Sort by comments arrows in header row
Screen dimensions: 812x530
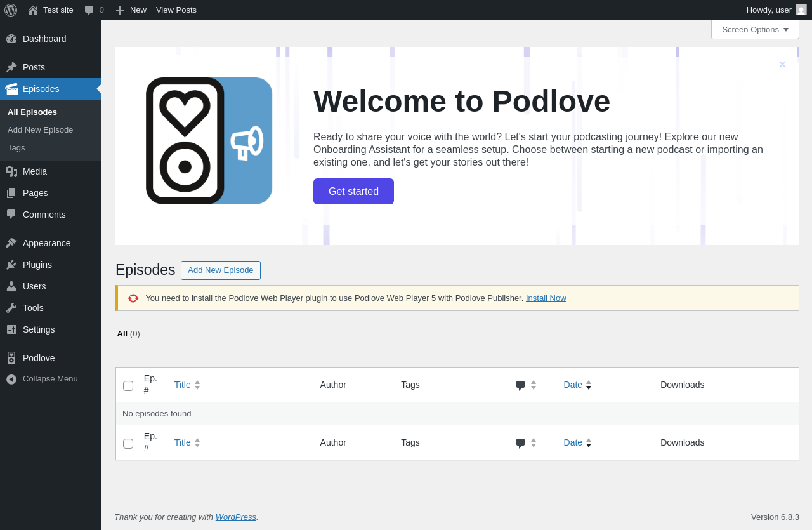(x=534, y=385)
